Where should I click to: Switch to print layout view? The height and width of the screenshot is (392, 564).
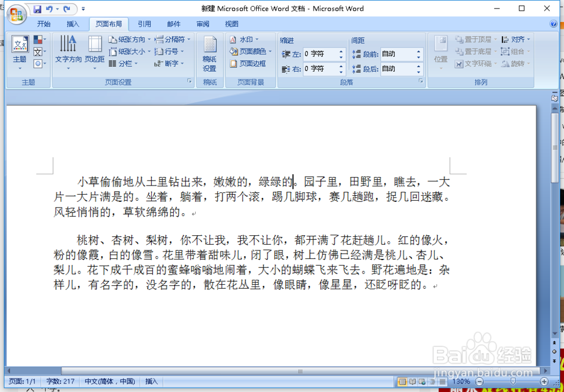coord(403,382)
